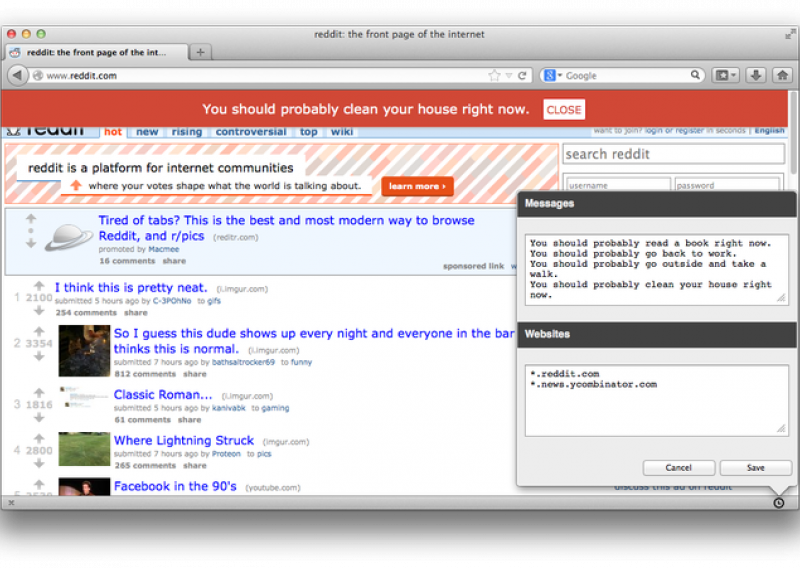Click the clock add-on icon in status bar
The height and width of the screenshot is (568, 800).
pos(779,503)
